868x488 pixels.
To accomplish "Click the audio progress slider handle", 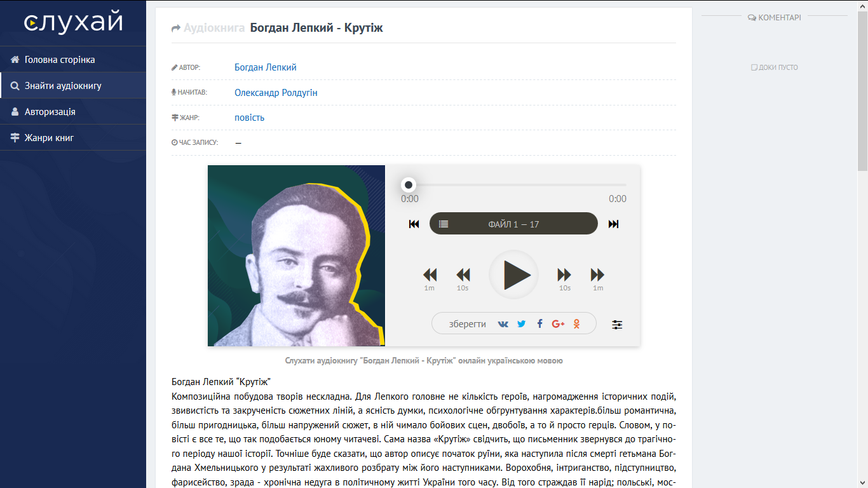I will 409,185.
